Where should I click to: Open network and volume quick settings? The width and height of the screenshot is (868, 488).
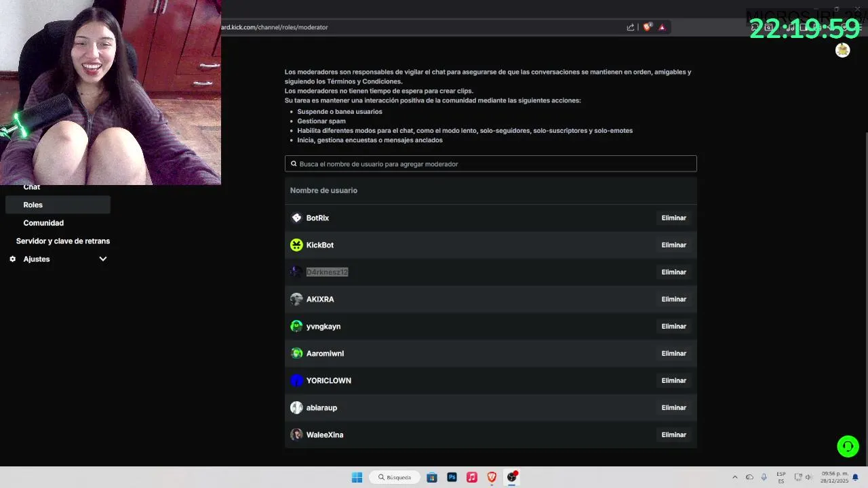point(803,477)
